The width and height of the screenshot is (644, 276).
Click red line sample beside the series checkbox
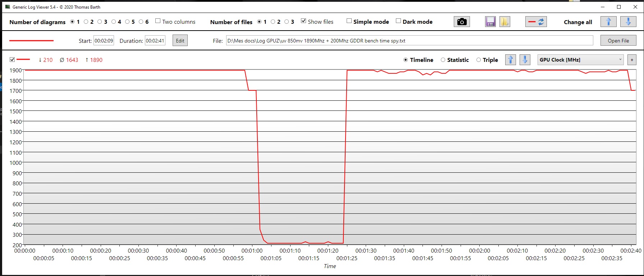tap(23, 59)
